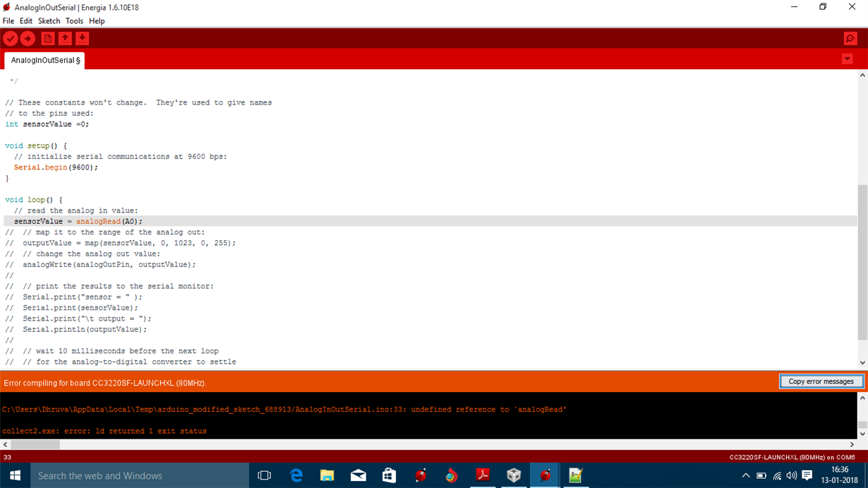Open the Edit menu
The height and width of the screenshot is (488, 868).
pyautogui.click(x=26, y=21)
